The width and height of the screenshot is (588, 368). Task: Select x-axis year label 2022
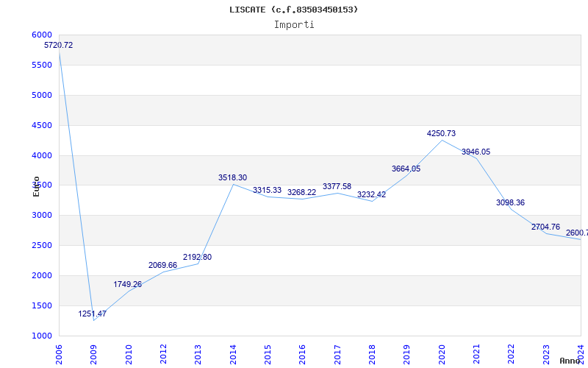click(512, 354)
